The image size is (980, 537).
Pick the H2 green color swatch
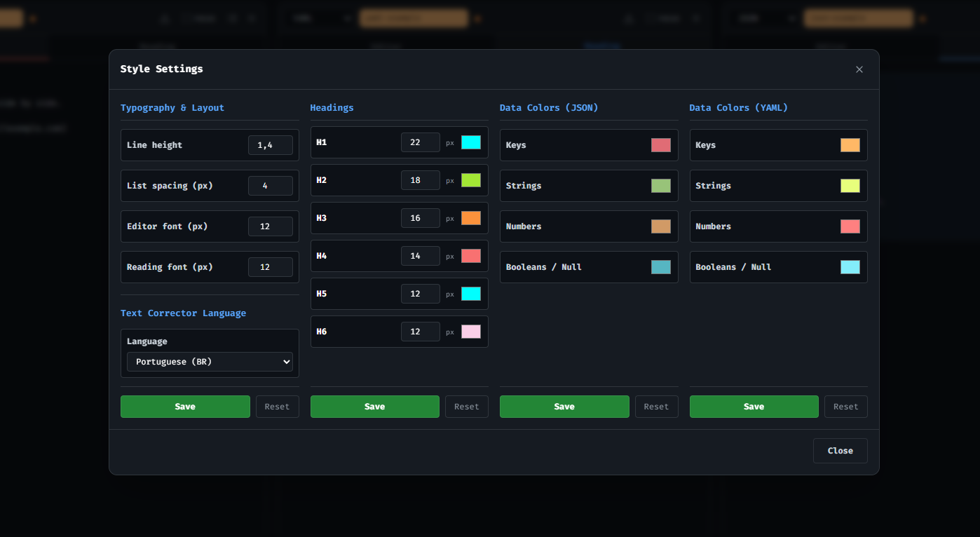coord(470,180)
